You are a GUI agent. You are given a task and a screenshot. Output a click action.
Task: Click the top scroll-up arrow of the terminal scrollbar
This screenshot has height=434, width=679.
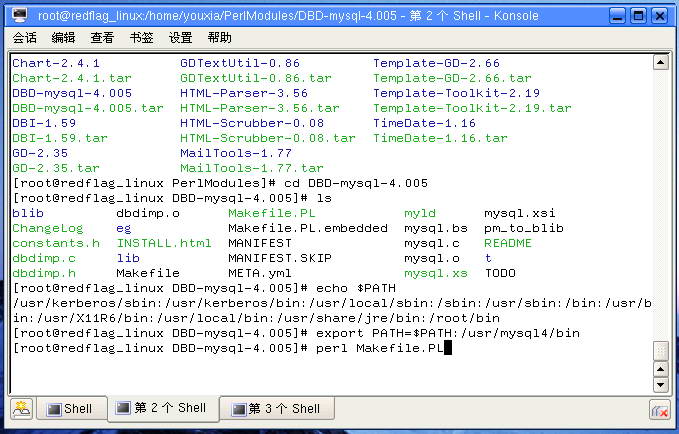660,62
